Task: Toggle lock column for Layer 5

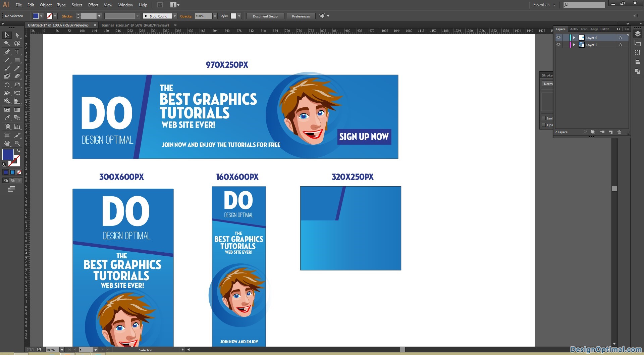Action: [x=565, y=45]
